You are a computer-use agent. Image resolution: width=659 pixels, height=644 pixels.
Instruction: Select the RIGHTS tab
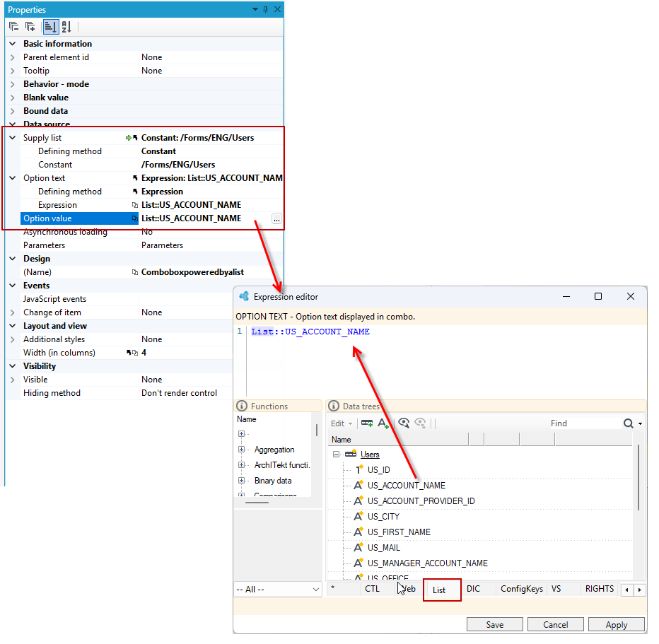(600, 589)
